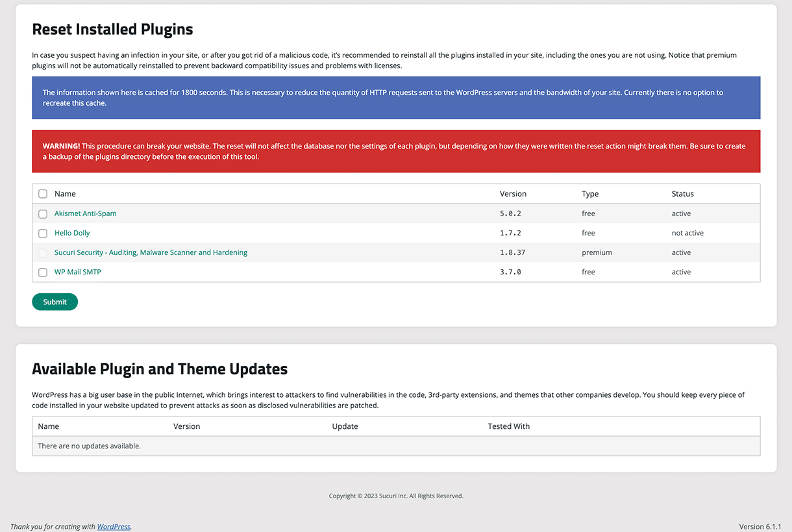The height and width of the screenshot is (532, 792).
Task: Check the WP Mail SMTP plugin checkbox
Action: coord(43,272)
